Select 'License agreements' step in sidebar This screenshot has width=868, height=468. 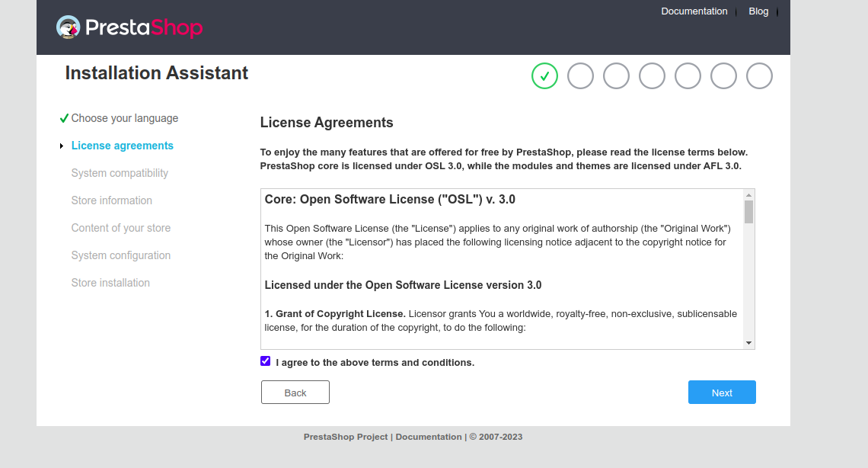[x=122, y=146]
